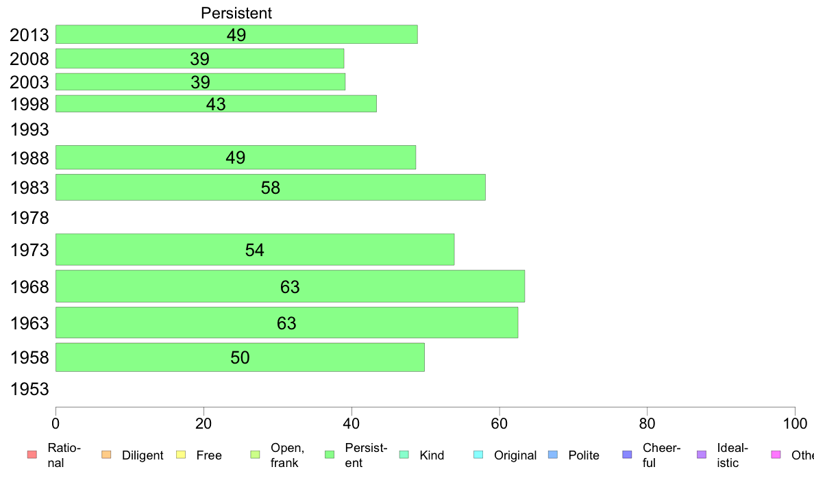
Task: Select the 1958 bar showing 50
Action: pos(240,357)
